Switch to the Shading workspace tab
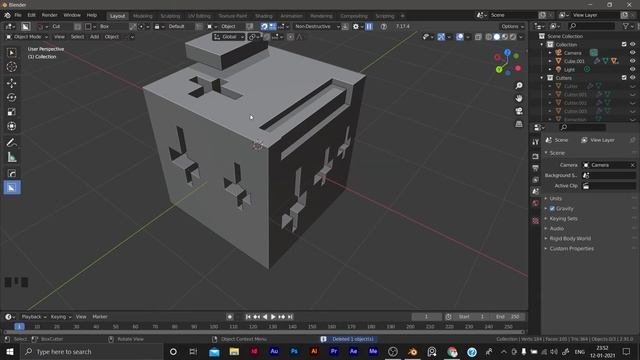640x360 pixels. pos(264,16)
